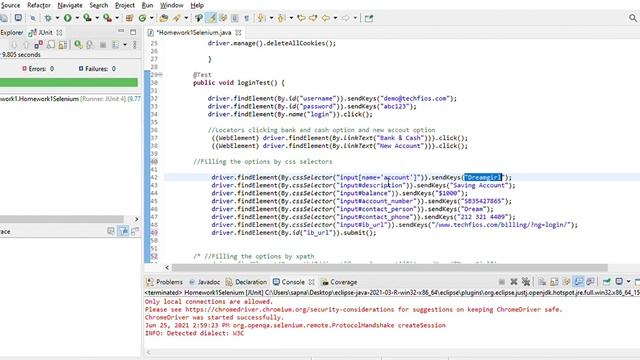Toggle Scroll Lock in JUnit view
Viewport: 640px width, 360px height.
click(x=62, y=44)
